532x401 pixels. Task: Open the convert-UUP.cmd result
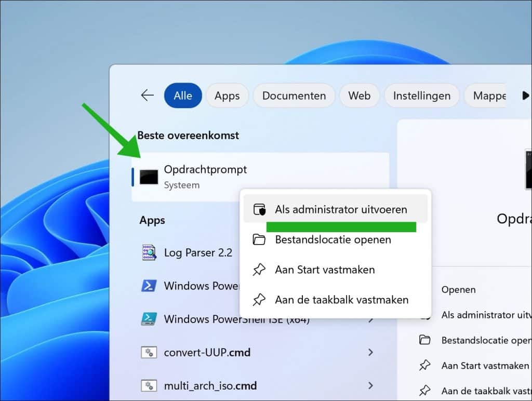(207, 353)
